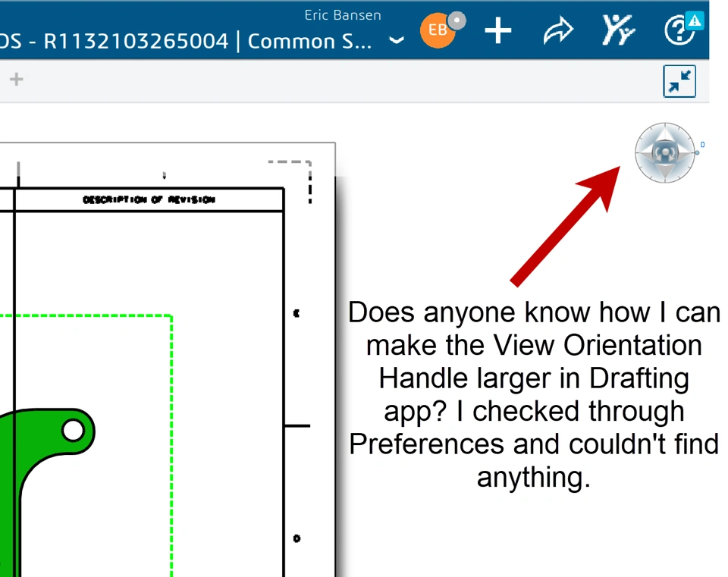Open the Communities figures icon

coord(618,31)
